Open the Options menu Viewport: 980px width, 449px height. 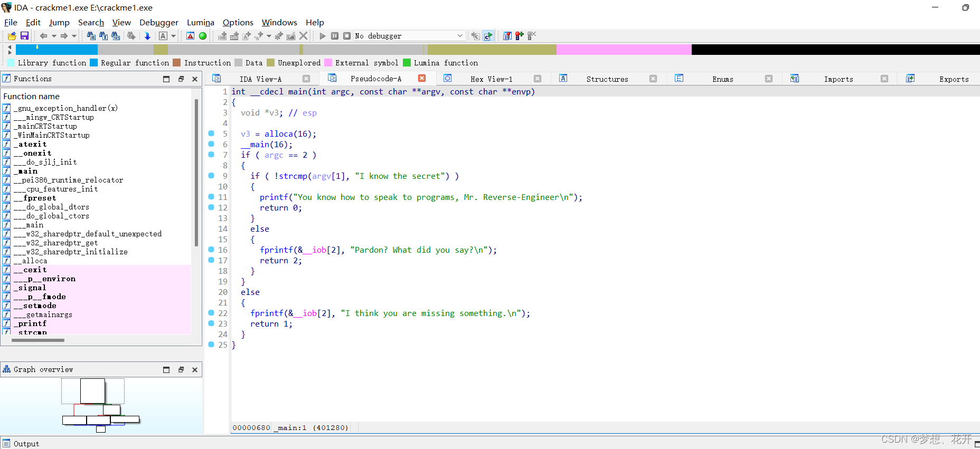(x=238, y=22)
